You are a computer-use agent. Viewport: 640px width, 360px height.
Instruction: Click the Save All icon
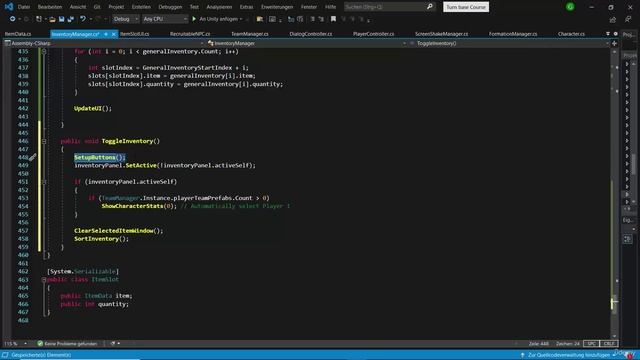70,19
